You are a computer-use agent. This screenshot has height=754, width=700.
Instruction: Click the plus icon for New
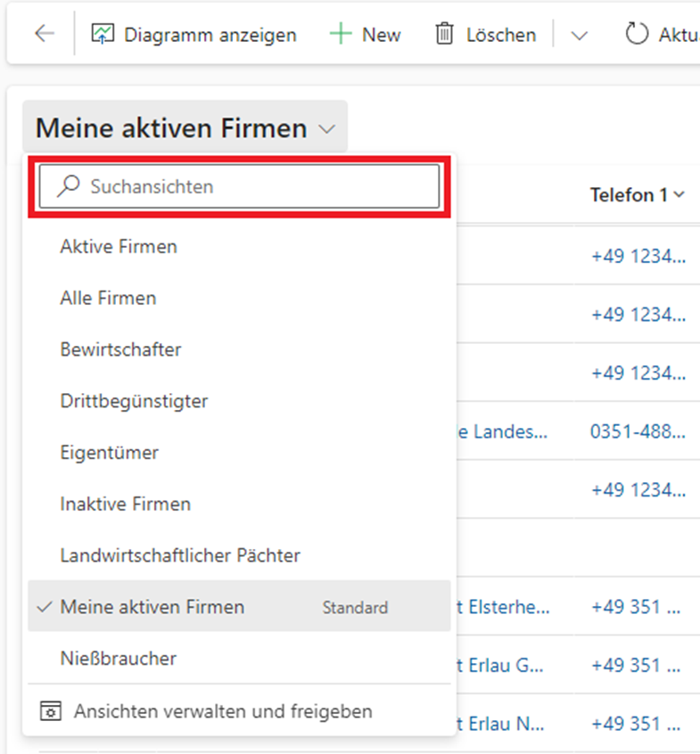(341, 35)
